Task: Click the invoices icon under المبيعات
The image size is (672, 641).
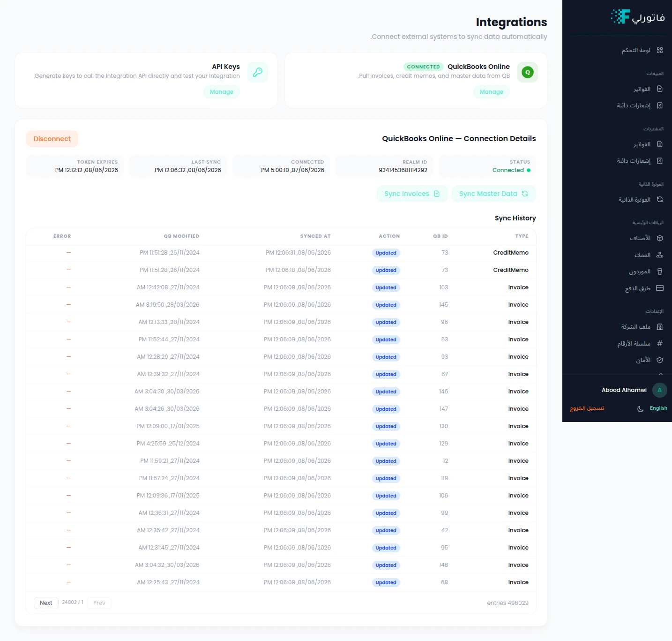Action: [660, 89]
